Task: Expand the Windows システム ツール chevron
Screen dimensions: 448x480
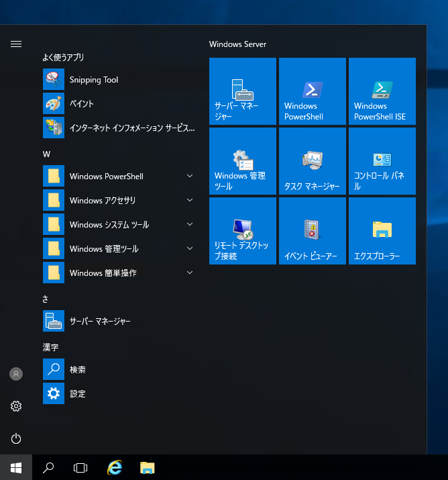Action: coord(190,224)
